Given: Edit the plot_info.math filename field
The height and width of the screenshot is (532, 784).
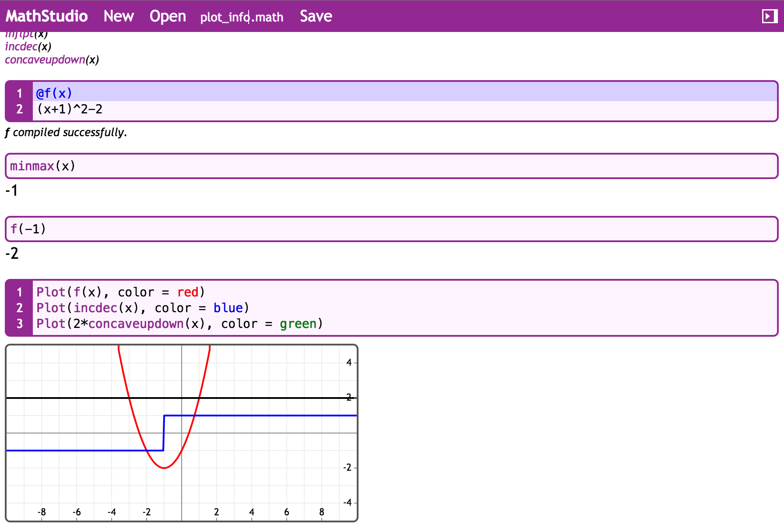Looking at the screenshot, I should pyautogui.click(x=242, y=17).
